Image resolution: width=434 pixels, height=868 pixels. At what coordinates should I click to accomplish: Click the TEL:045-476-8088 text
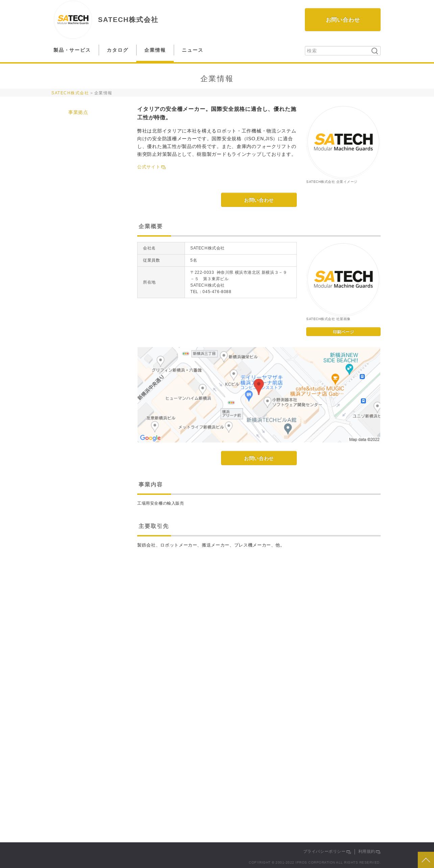pyautogui.click(x=211, y=292)
